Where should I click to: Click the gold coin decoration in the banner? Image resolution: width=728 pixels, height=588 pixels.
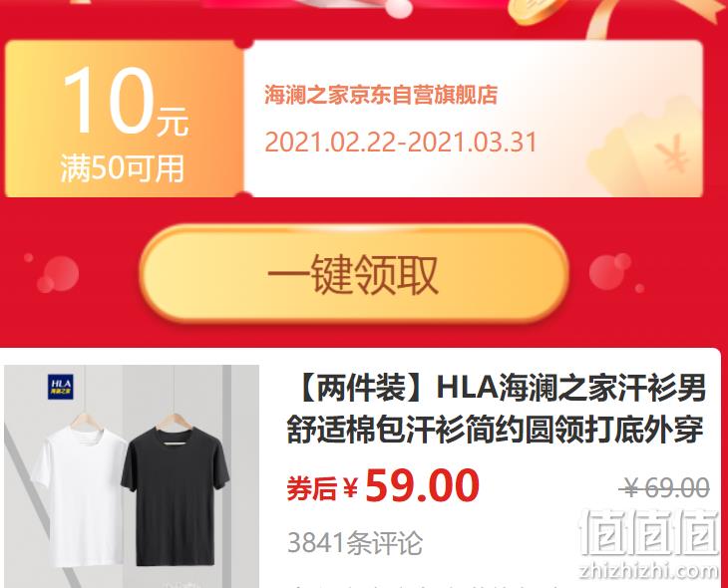click(x=533, y=11)
